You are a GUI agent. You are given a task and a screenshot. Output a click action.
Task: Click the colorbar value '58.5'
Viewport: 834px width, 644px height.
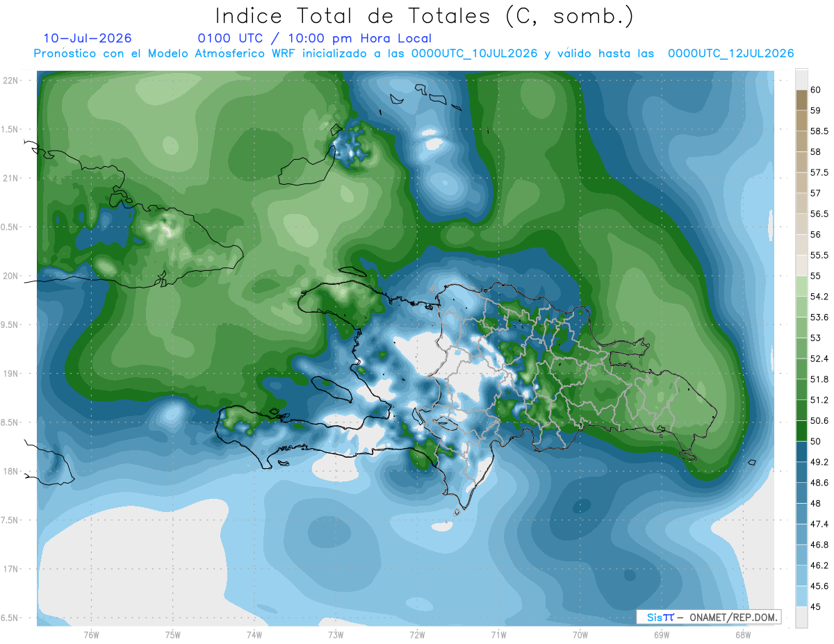pos(819,131)
